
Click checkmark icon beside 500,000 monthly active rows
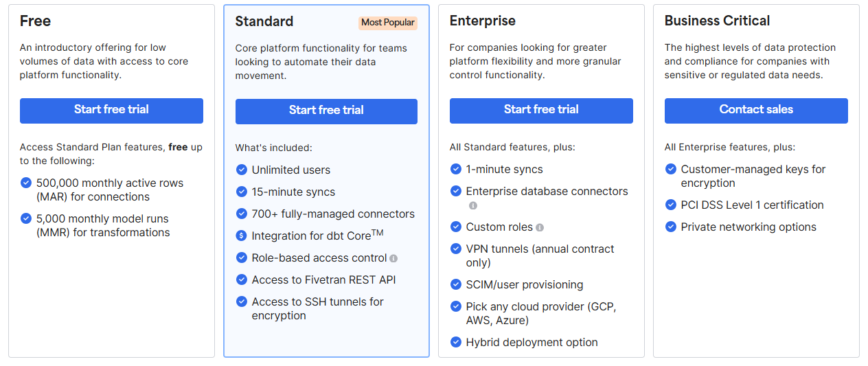pos(25,183)
